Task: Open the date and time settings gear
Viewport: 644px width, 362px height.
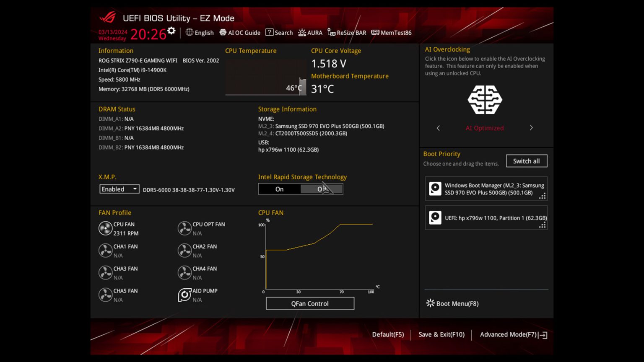Action: coord(171,31)
